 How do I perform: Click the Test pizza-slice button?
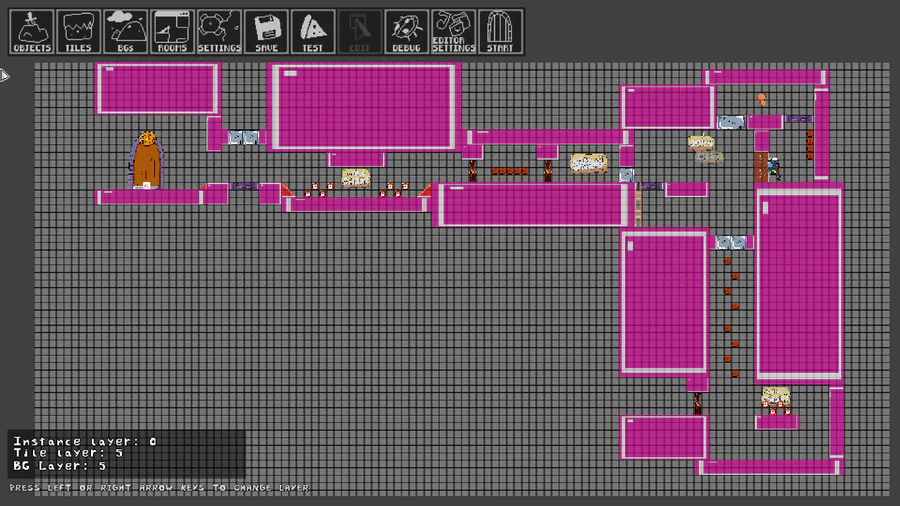tap(313, 32)
